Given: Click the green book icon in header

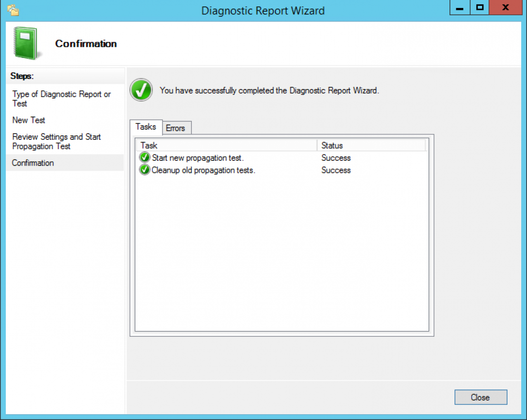Looking at the screenshot, I should pos(24,44).
